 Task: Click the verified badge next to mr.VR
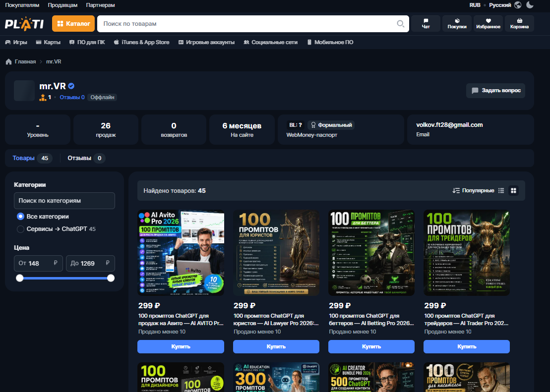point(71,86)
